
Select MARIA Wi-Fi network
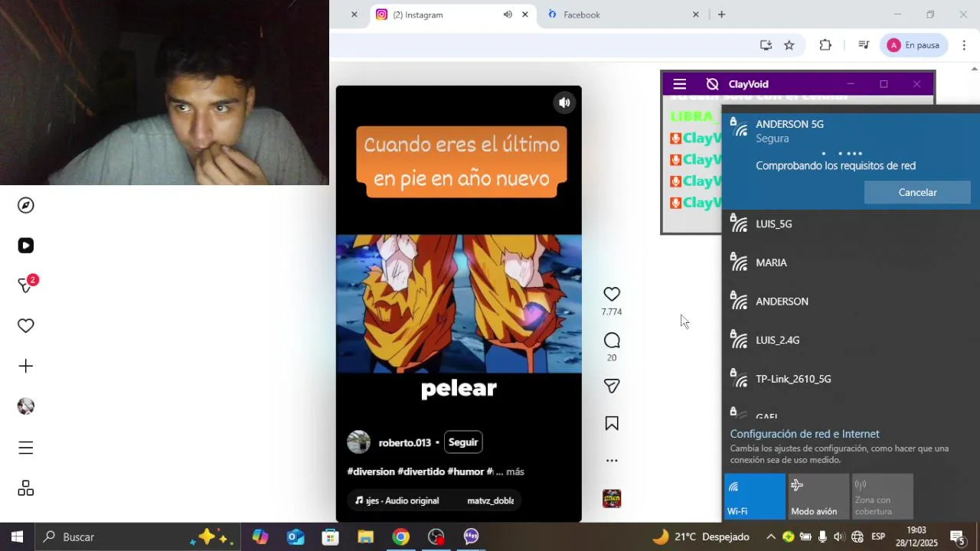point(851,262)
